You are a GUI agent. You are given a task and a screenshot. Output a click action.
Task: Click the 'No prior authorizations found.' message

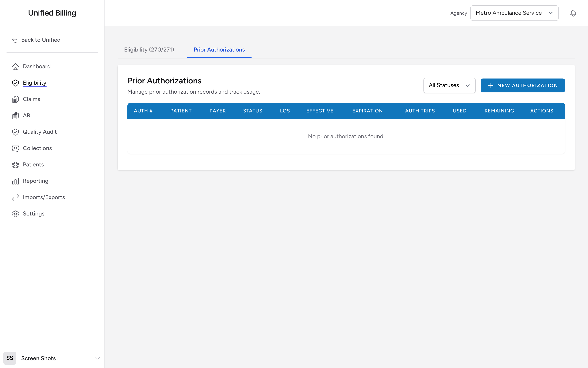346,136
